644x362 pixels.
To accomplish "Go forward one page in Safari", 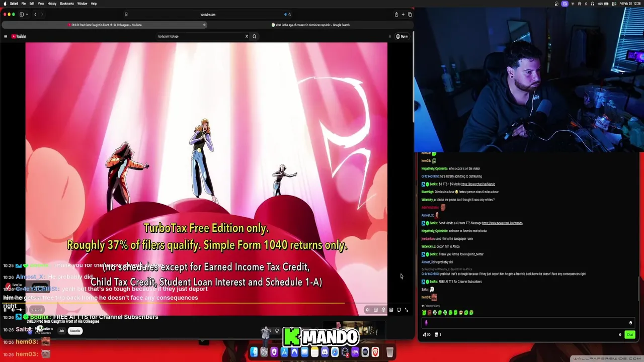I will click(42, 15).
